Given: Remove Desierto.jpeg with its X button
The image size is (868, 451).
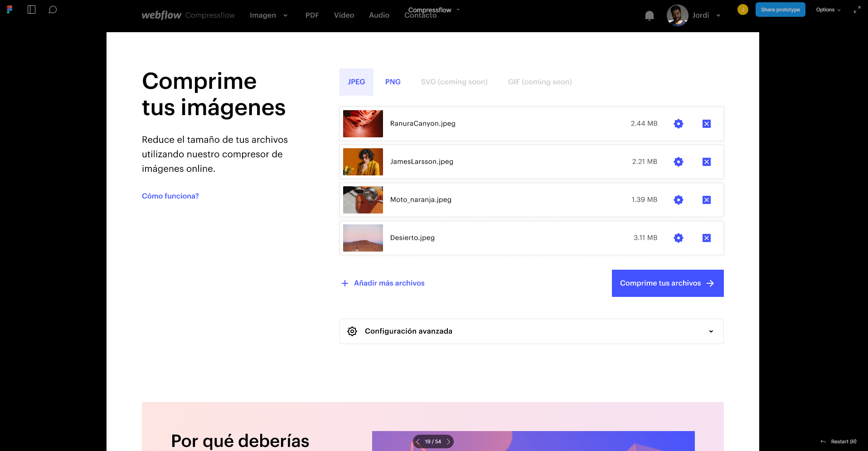Looking at the screenshot, I should click(x=707, y=238).
